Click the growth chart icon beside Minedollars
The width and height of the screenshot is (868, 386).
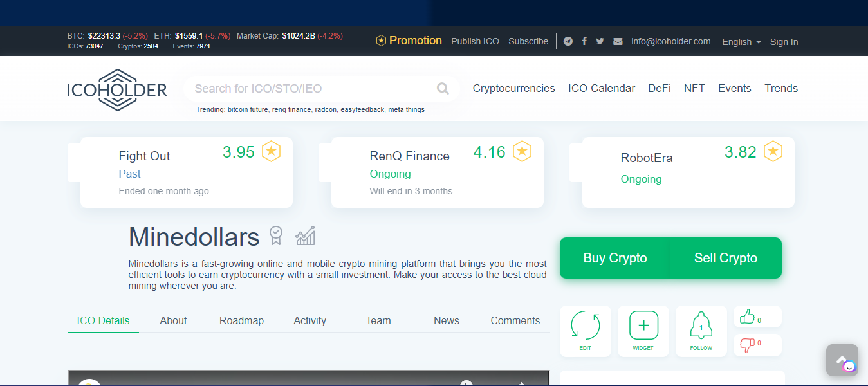pyautogui.click(x=305, y=235)
